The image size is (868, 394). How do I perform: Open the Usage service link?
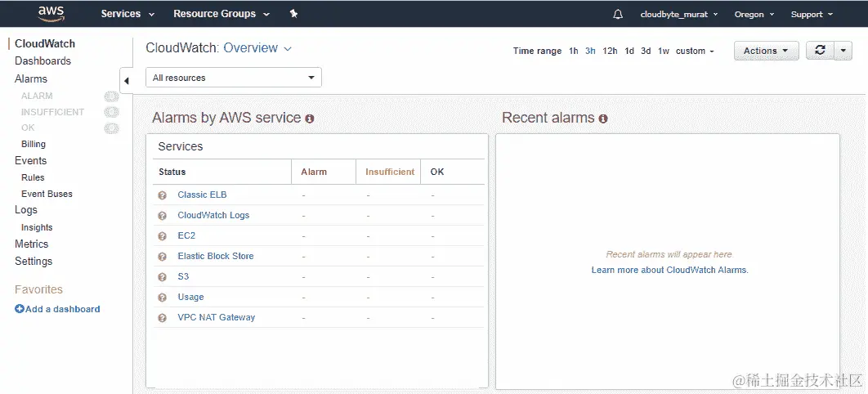pos(190,298)
